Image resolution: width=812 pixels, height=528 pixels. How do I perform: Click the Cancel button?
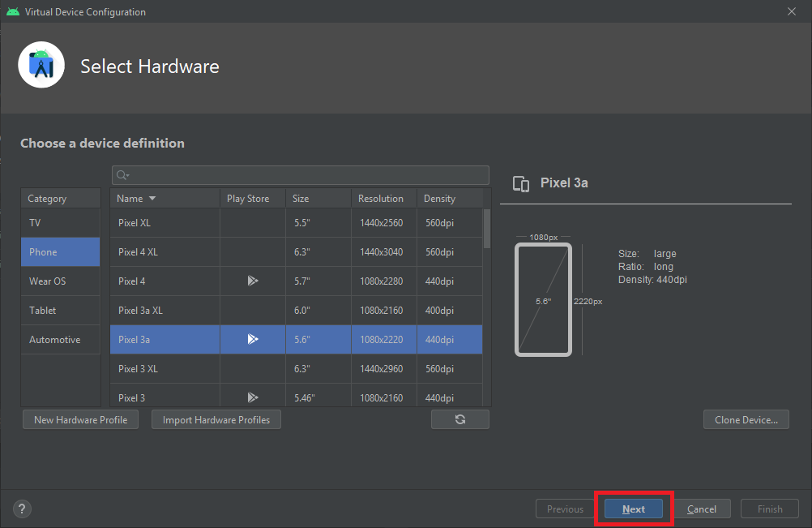point(702,509)
